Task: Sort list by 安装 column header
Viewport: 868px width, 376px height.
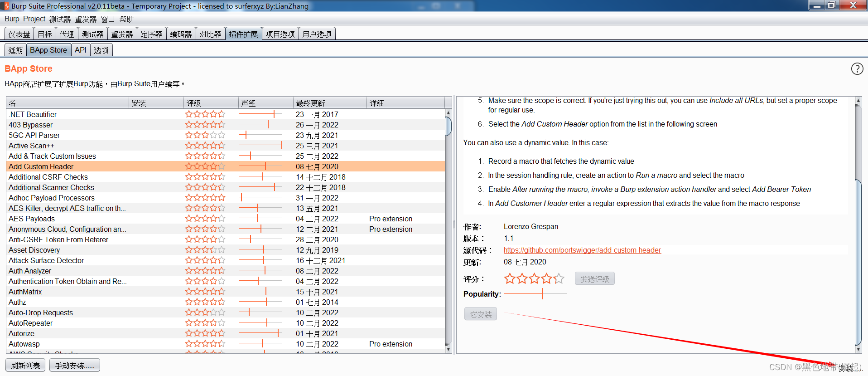Action: point(156,103)
